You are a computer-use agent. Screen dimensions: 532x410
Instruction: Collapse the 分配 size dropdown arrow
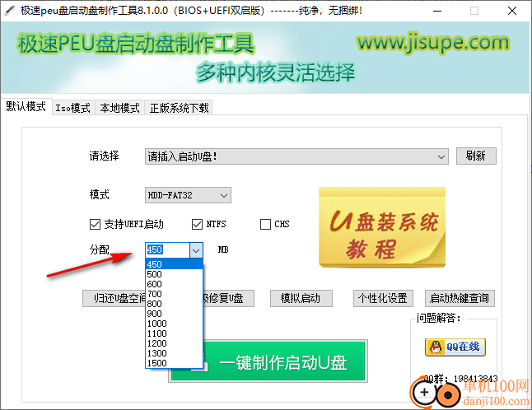point(196,250)
